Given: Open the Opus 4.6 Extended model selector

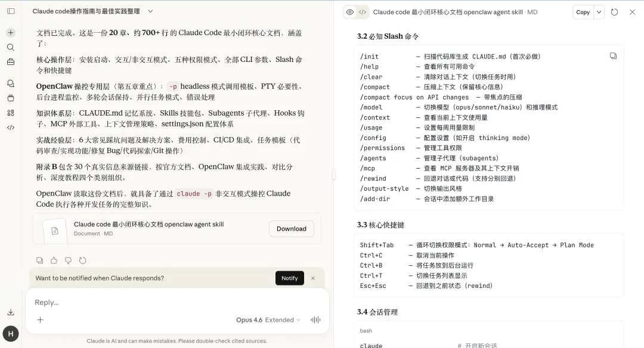Looking at the screenshot, I should coord(268,320).
